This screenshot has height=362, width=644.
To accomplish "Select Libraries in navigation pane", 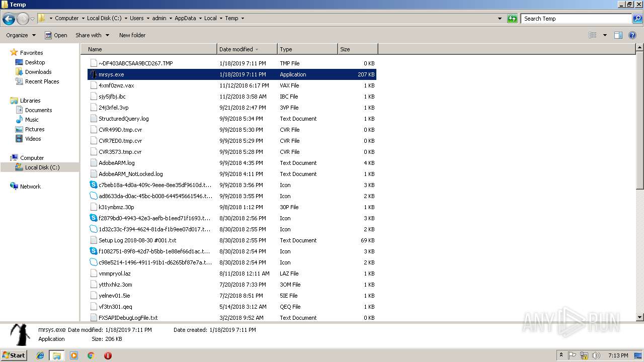I will pyautogui.click(x=30, y=101).
